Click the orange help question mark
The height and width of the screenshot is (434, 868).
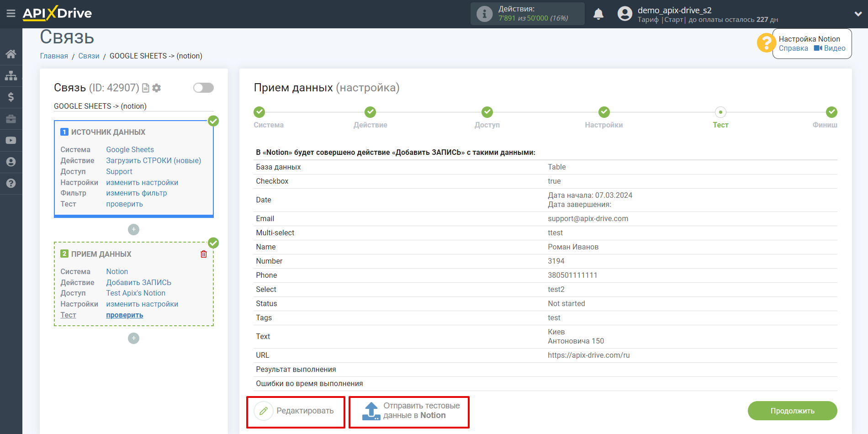[x=766, y=43]
